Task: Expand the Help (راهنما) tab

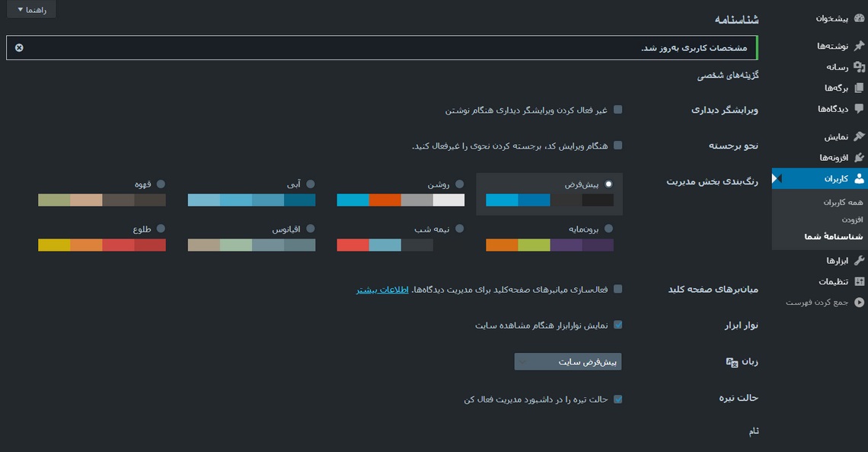Action: [31, 9]
